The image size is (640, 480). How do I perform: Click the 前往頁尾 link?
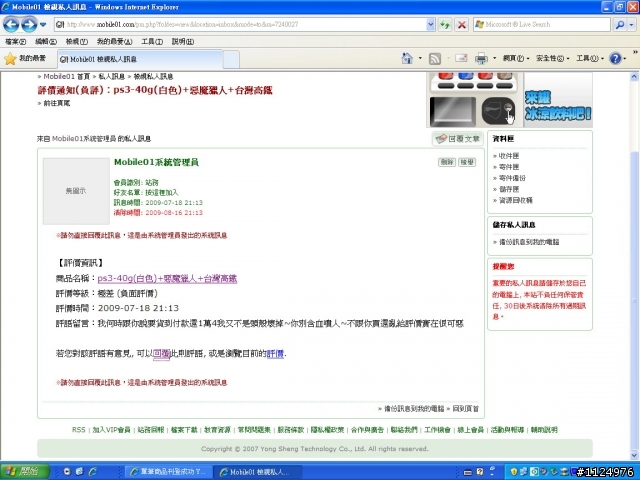pyautogui.click(x=56, y=103)
